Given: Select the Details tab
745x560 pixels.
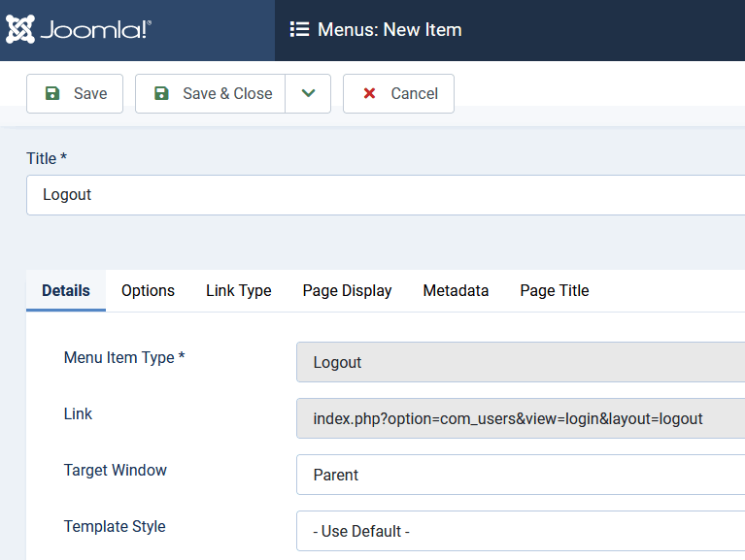Looking at the screenshot, I should coord(66,290).
